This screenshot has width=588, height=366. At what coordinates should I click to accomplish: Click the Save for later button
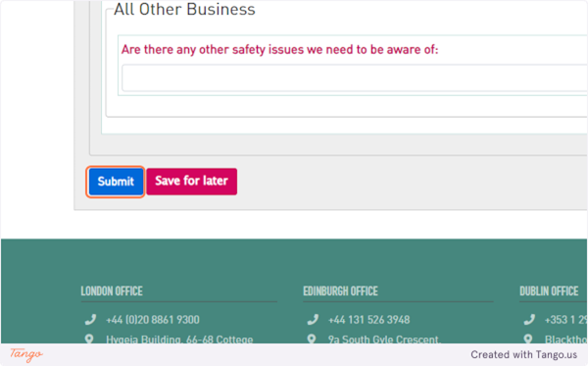[x=192, y=182]
